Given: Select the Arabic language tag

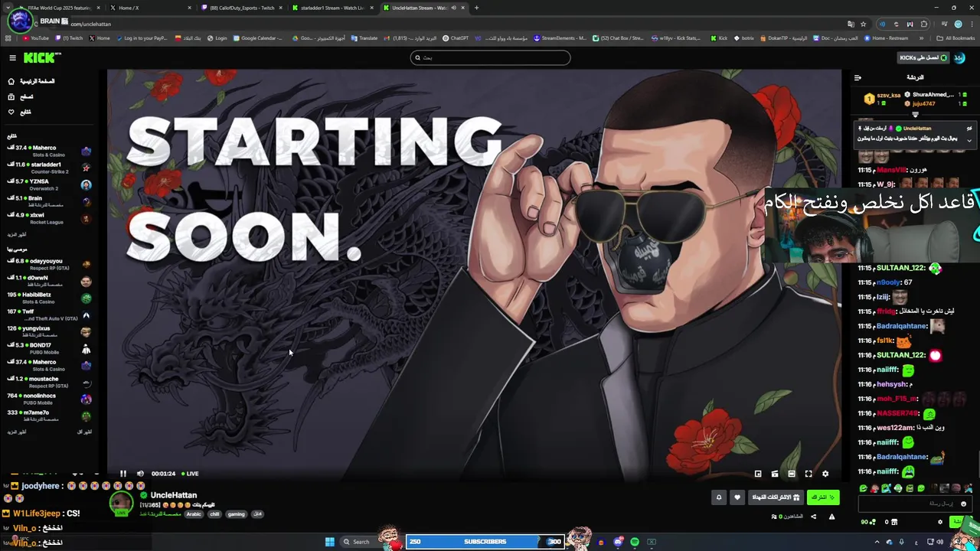Looking at the screenshot, I should point(194,514).
